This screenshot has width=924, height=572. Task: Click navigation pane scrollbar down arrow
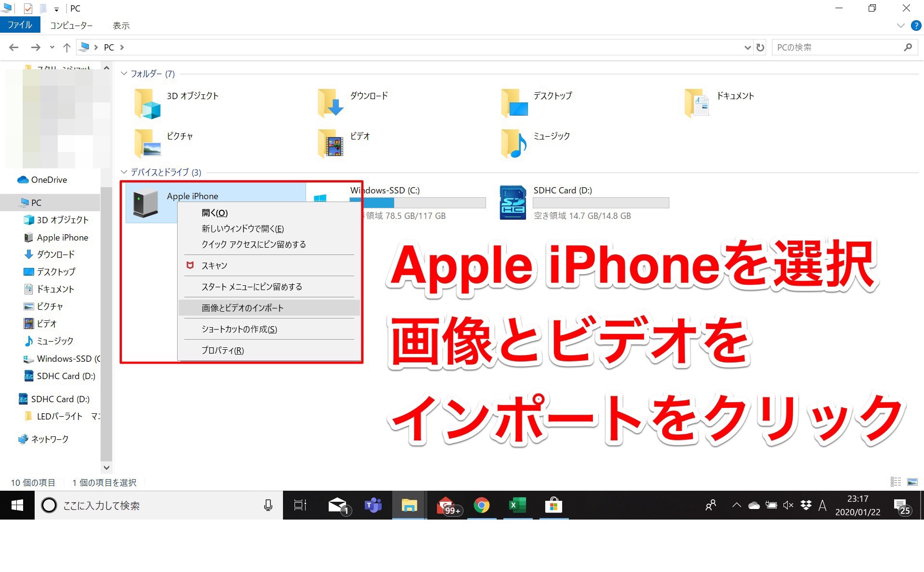[106, 467]
